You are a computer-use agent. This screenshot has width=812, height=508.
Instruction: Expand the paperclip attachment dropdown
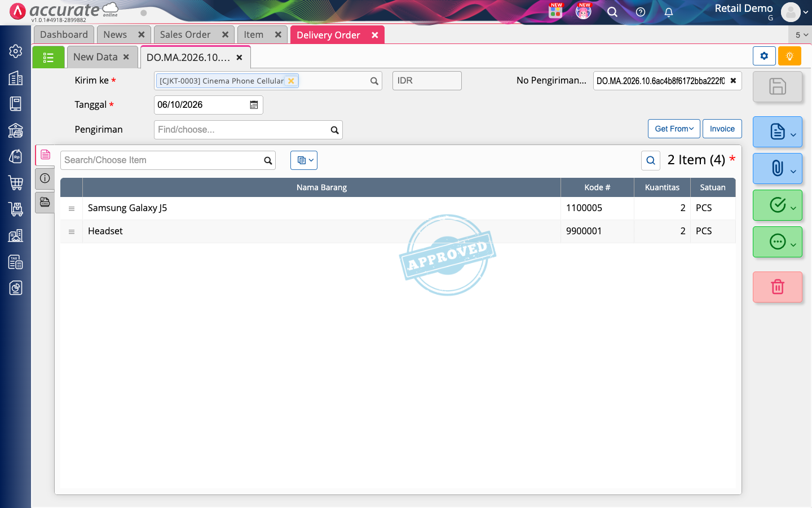778,168
